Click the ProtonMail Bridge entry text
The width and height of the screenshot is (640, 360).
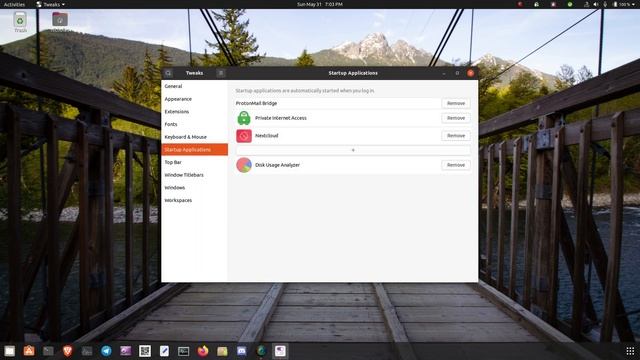(x=256, y=103)
